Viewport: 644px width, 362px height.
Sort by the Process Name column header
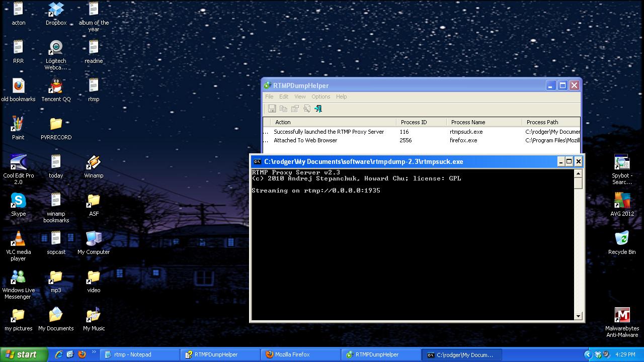click(x=484, y=122)
